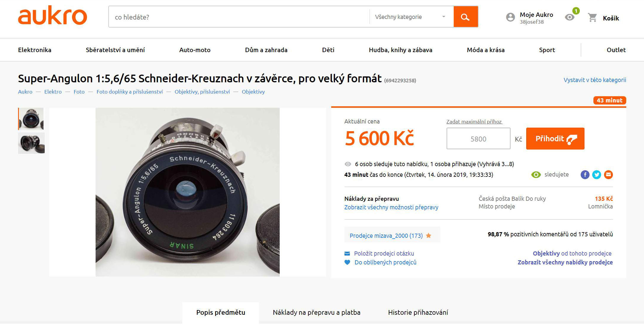Click the orange search magnifier button
The image size is (644, 334).
[466, 17]
